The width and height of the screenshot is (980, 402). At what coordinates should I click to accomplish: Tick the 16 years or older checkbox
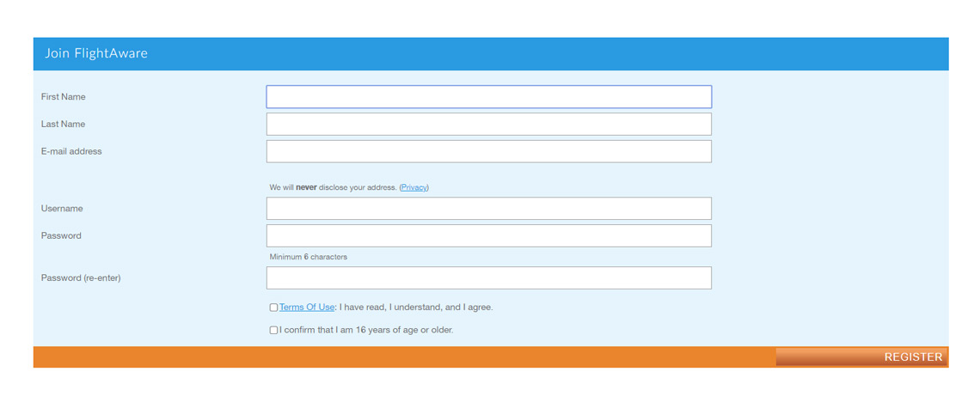coord(273,330)
